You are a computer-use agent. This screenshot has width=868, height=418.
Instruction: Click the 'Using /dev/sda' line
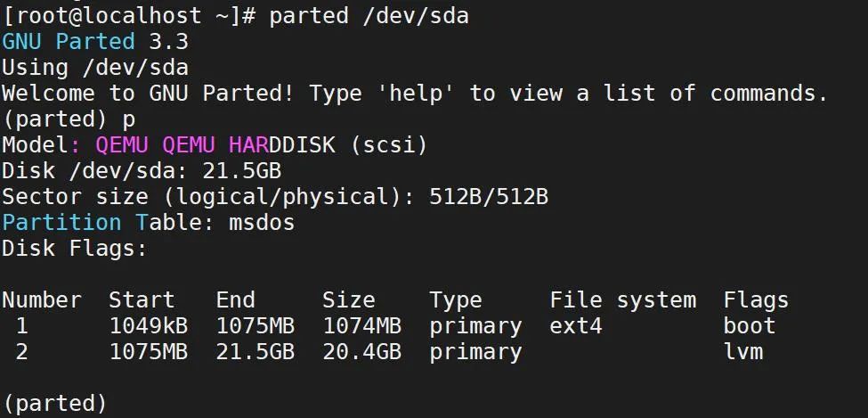point(95,67)
